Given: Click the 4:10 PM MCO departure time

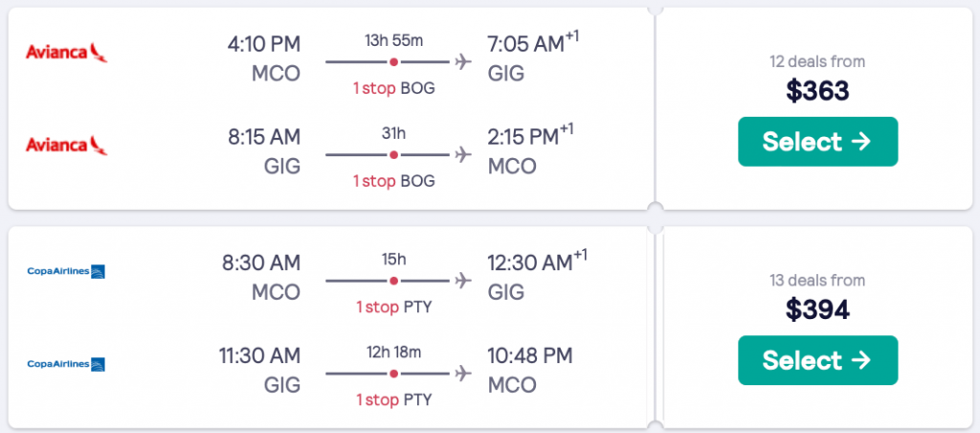Looking at the screenshot, I should pyautogui.click(x=264, y=44).
